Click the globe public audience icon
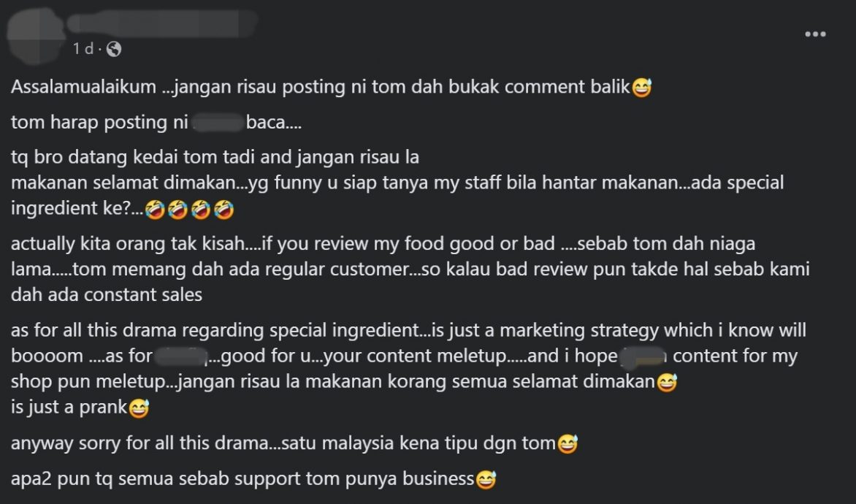This screenshot has width=856, height=504. click(113, 49)
